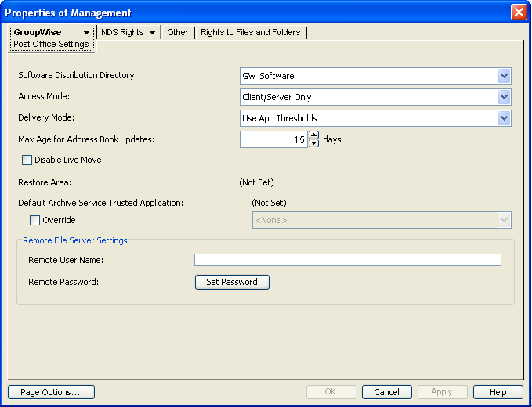
Task: Check the Override checkbox
Action: (x=34, y=221)
